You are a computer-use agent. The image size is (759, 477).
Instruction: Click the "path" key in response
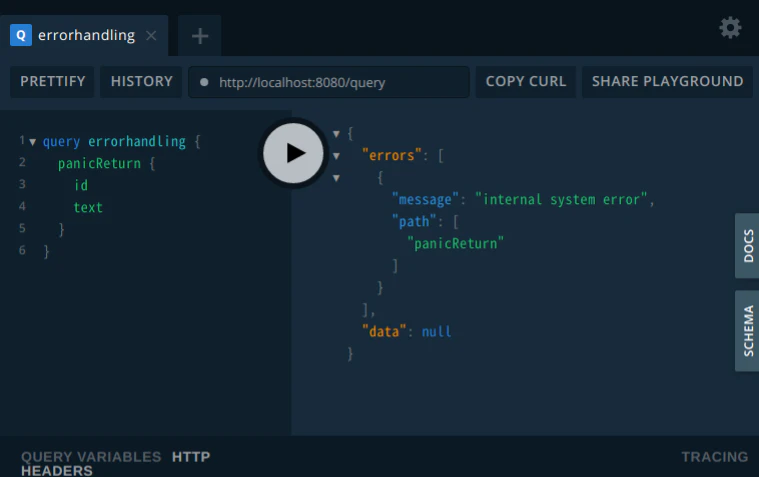coord(414,222)
